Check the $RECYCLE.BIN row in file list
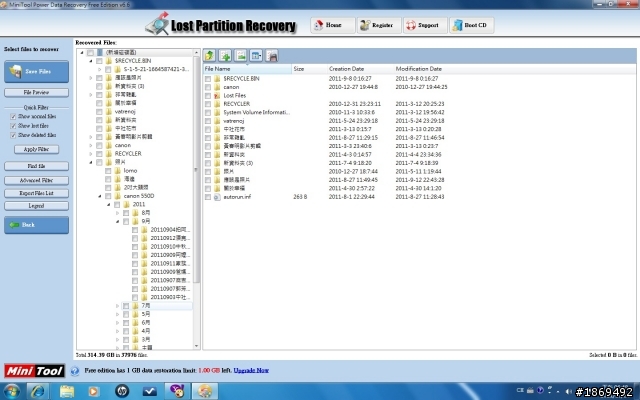The width and height of the screenshot is (640, 400). coord(208,79)
